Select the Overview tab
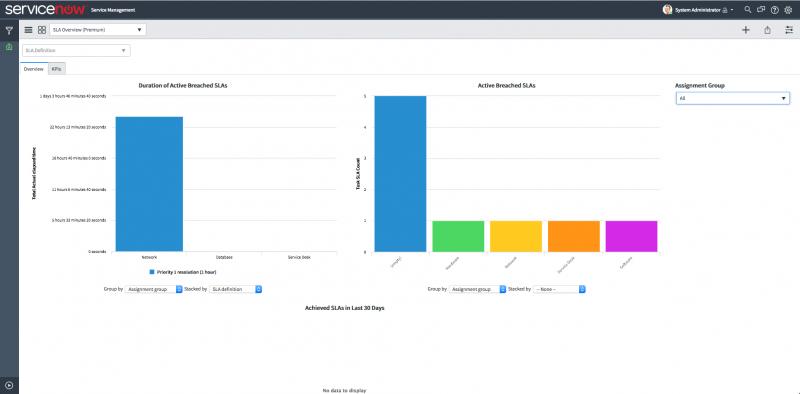 (x=34, y=69)
